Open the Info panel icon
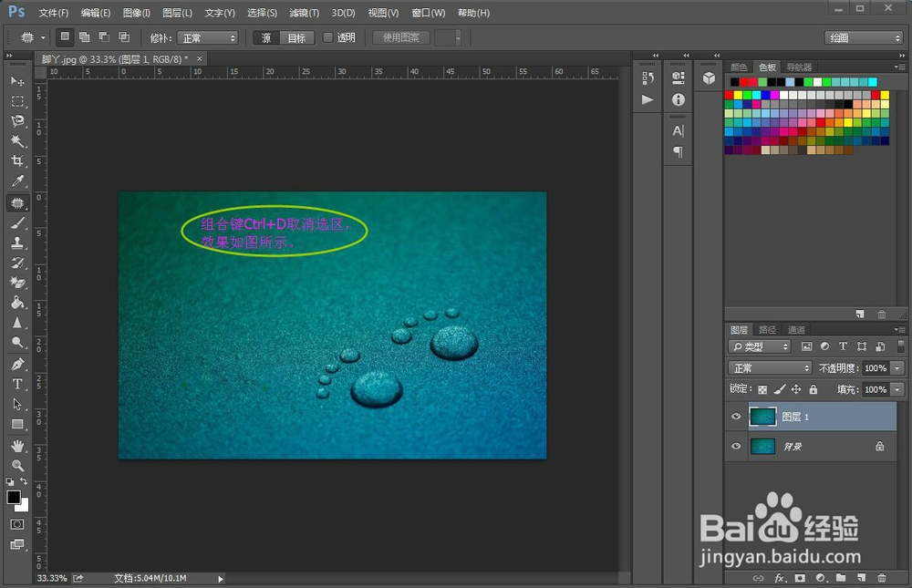The height and width of the screenshot is (588, 912). [679, 99]
